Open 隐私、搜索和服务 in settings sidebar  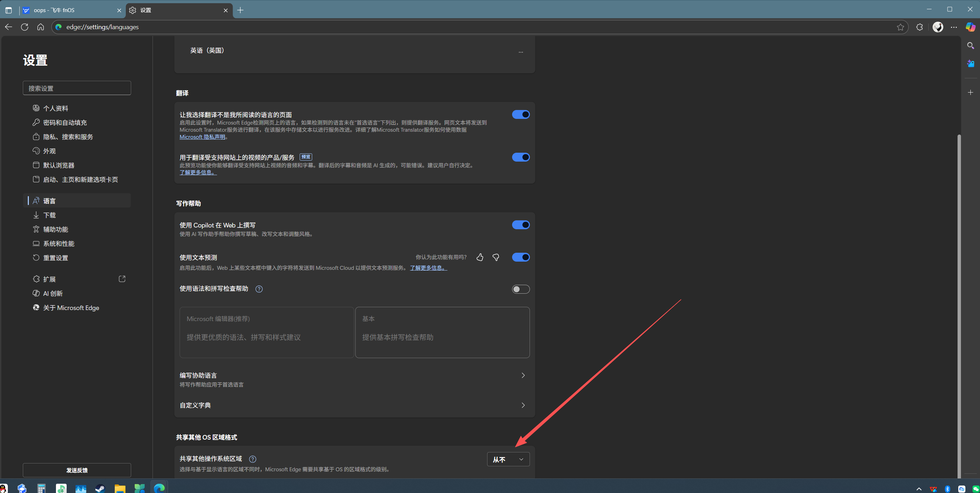68,137
